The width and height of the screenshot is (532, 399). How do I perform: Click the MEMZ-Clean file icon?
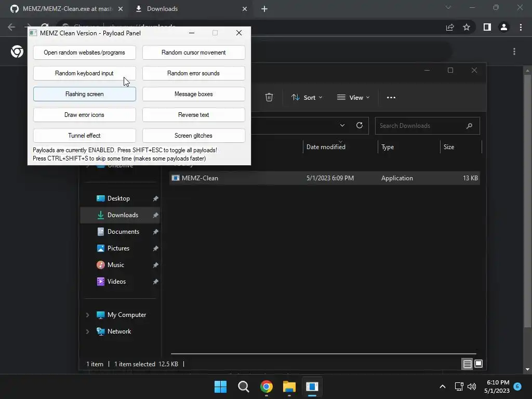[176, 178]
